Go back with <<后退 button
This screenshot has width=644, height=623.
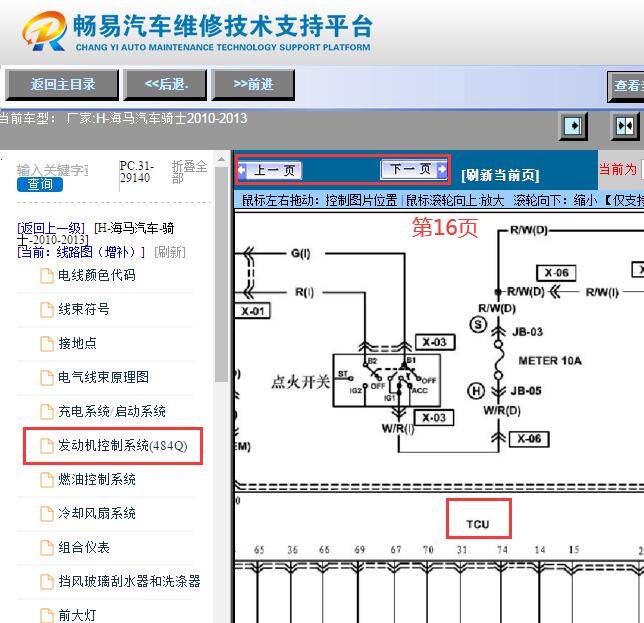pos(165,85)
